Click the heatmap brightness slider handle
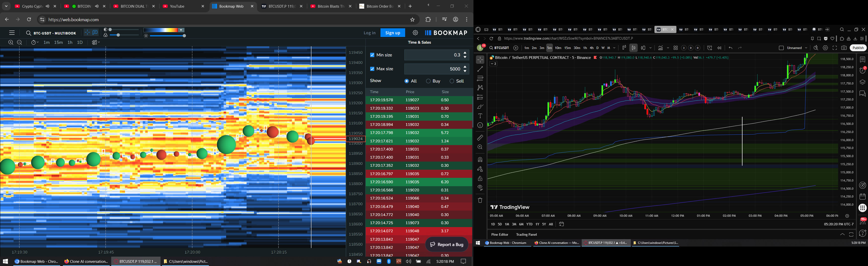 pos(184,36)
